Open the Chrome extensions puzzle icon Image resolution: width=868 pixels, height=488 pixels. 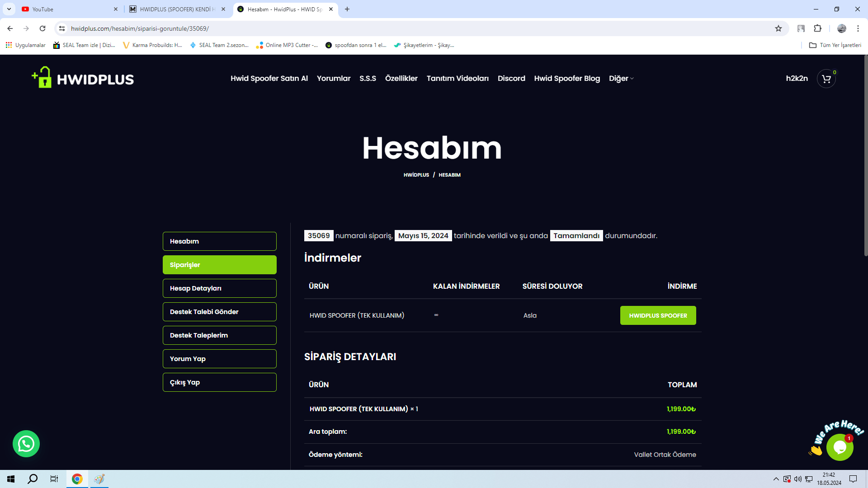[817, 28]
